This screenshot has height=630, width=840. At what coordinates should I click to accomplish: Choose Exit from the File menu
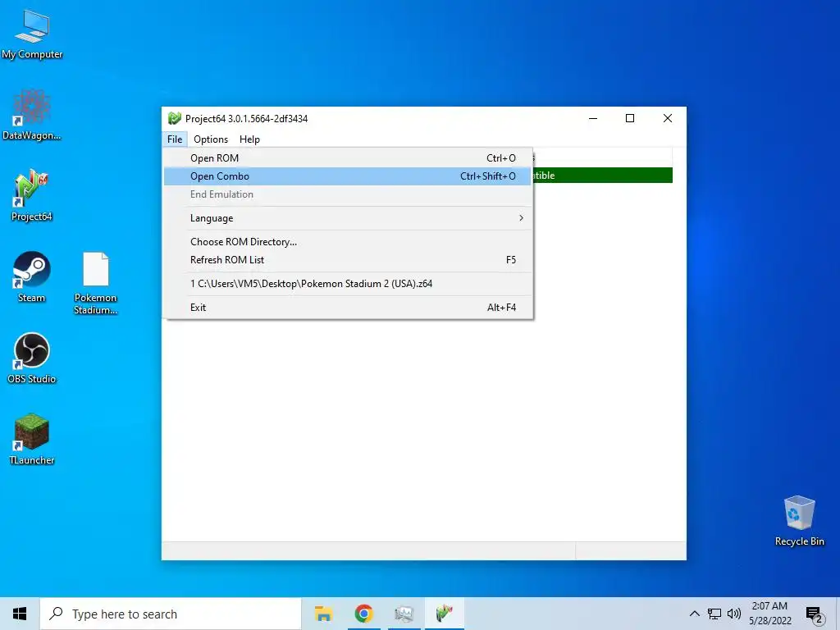point(348,308)
